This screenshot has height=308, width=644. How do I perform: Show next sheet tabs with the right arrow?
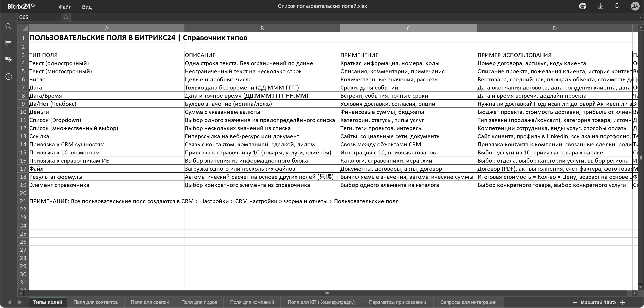[20, 302]
